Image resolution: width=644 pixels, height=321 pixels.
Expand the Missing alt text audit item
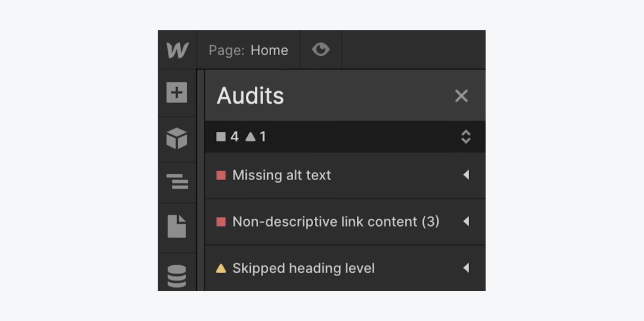(x=467, y=175)
